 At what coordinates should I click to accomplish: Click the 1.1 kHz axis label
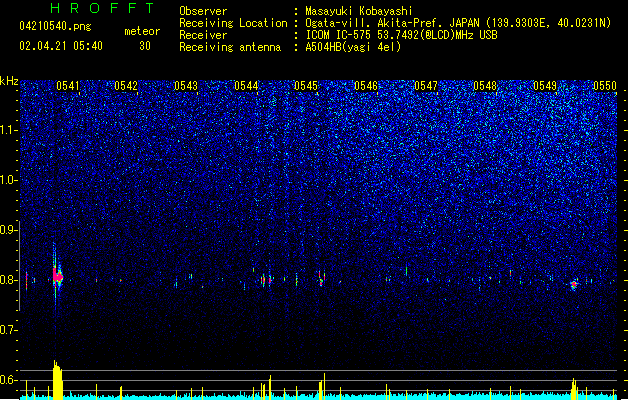click(x=8, y=130)
